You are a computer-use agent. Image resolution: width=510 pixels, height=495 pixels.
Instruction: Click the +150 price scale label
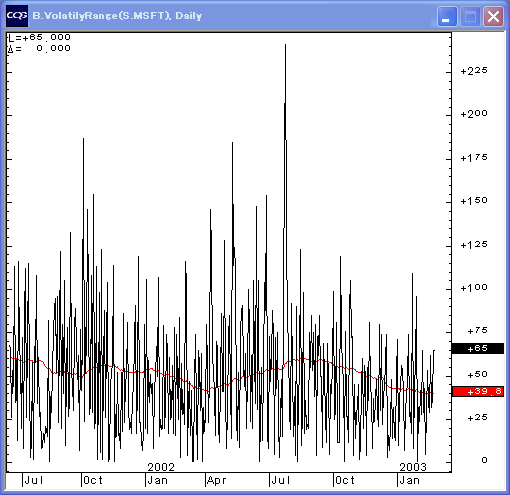click(x=474, y=201)
